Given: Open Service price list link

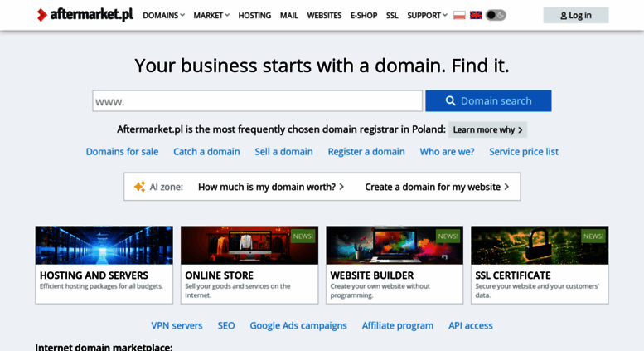Looking at the screenshot, I should coord(524,152).
